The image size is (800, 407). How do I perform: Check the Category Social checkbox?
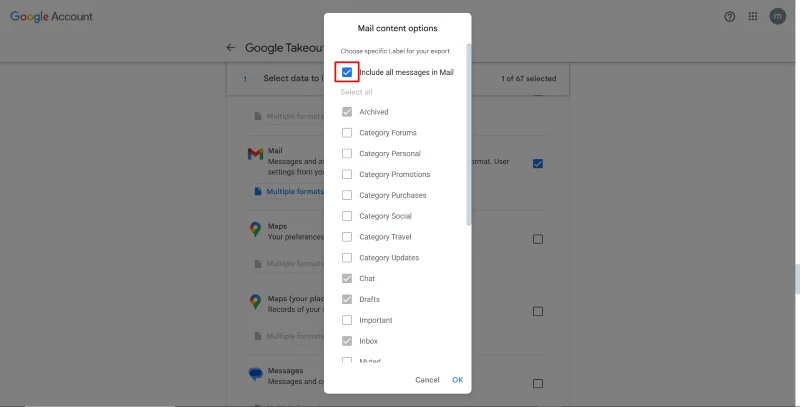click(x=347, y=216)
